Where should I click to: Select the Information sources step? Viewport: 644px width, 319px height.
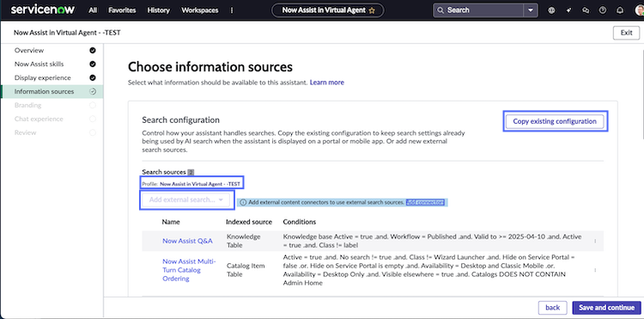pyautogui.click(x=52, y=91)
